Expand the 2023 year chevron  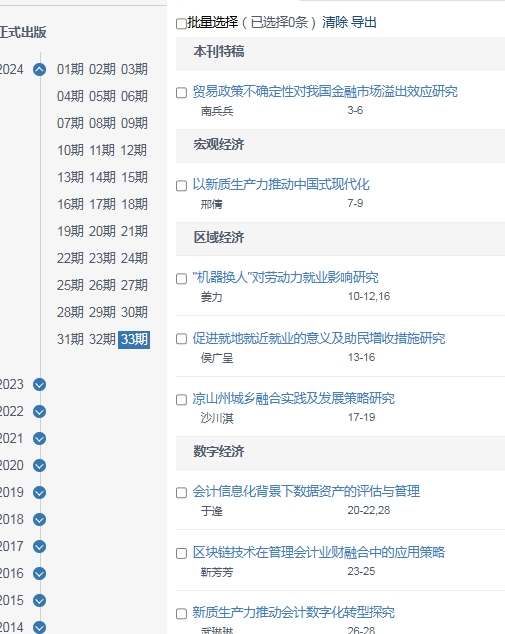tap(39, 385)
